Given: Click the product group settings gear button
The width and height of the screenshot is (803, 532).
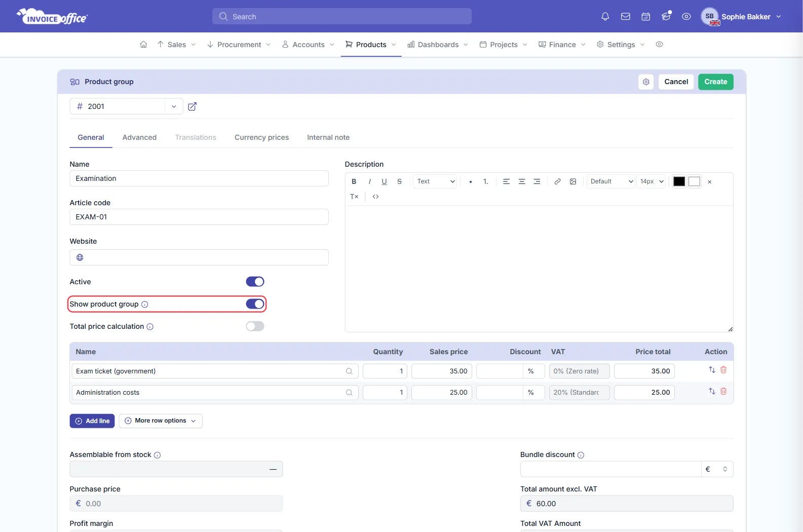Looking at the screenshot, I should (646, 82).
